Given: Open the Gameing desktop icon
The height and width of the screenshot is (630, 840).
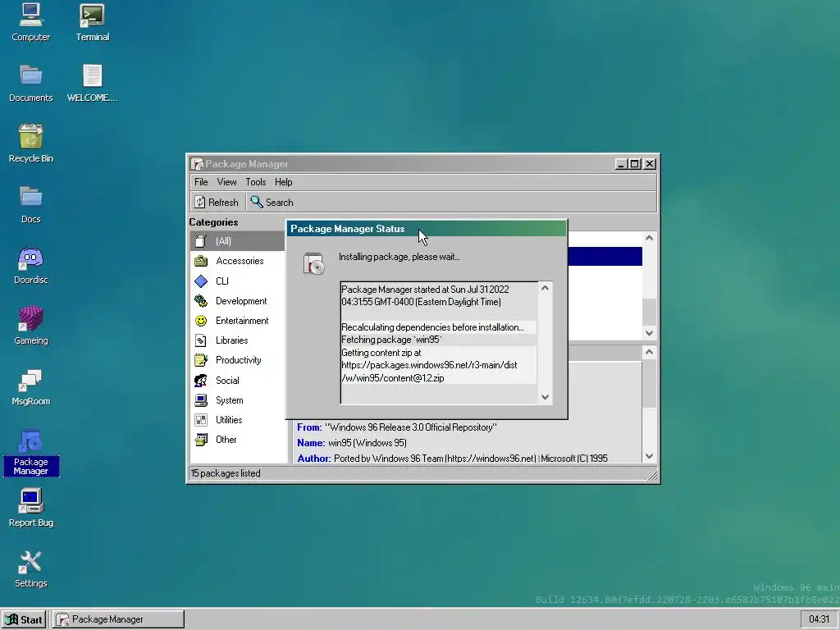Looking at the screenshot, I should click(30, 326).
